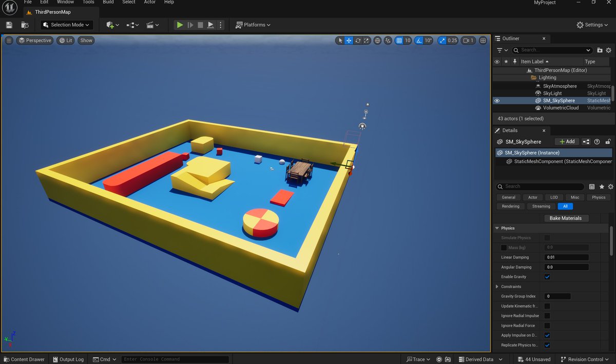This screenshot has height=364, width=616.
Task: Switch to the Physics filter tab in Details
Action: [599, 197]
